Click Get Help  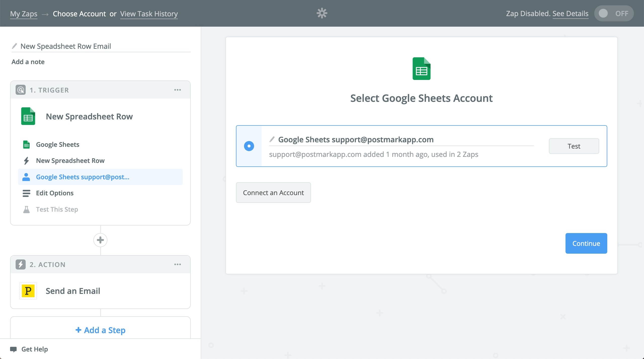(34, 349)
